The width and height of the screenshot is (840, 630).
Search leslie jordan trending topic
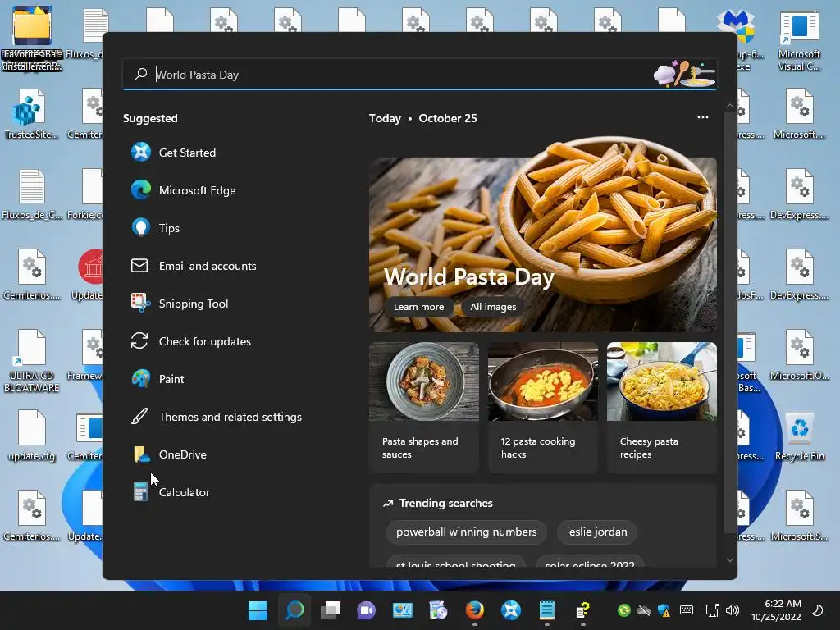pos(597,532)
